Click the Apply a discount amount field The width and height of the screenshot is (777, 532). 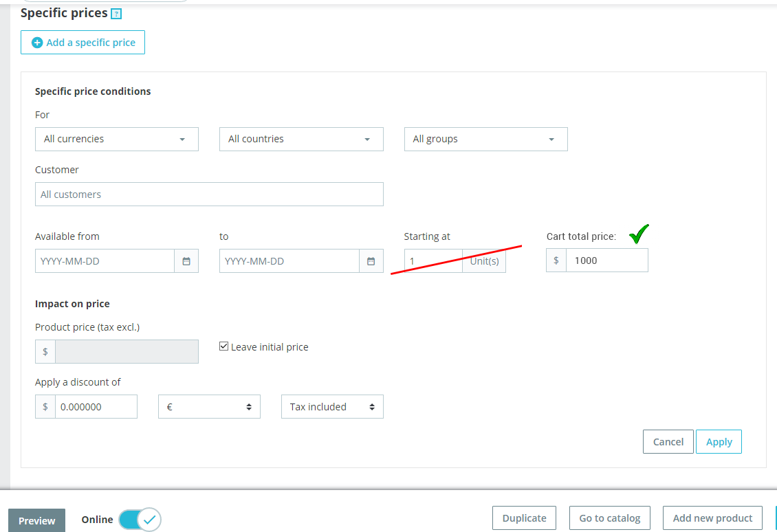click(x=96, y=407)
